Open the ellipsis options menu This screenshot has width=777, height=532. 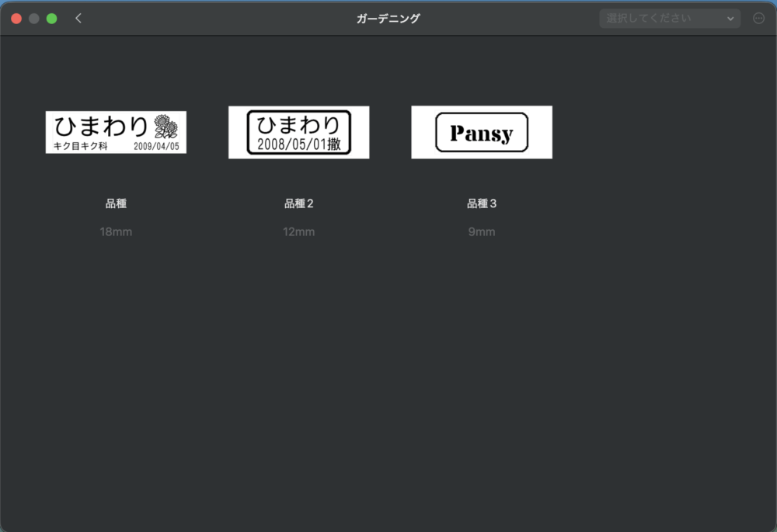[x=759, y=18]
